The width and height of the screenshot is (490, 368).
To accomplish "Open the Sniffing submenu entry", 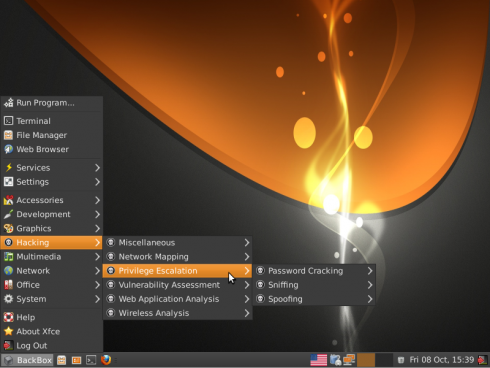I will point(314,285).
